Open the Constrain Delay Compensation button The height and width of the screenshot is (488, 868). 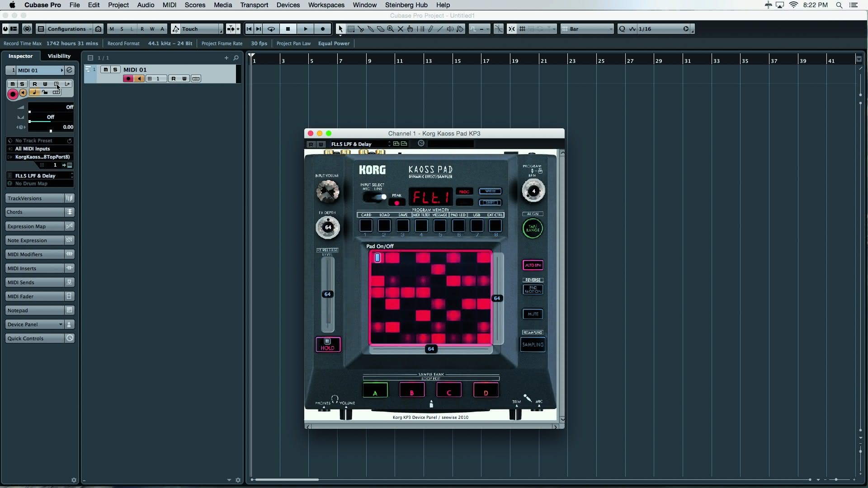coord(27,29)
